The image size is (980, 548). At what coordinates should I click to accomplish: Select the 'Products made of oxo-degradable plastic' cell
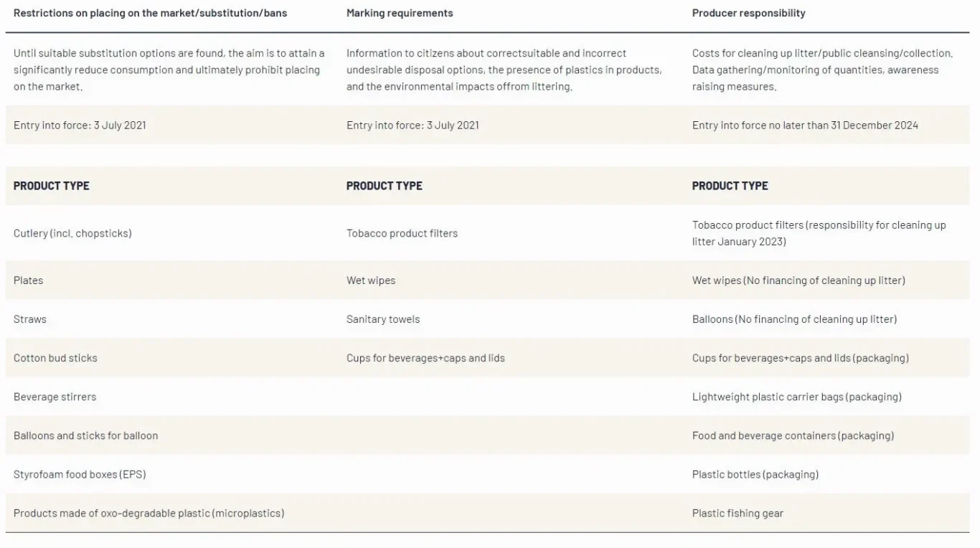[x=149, y=513]
